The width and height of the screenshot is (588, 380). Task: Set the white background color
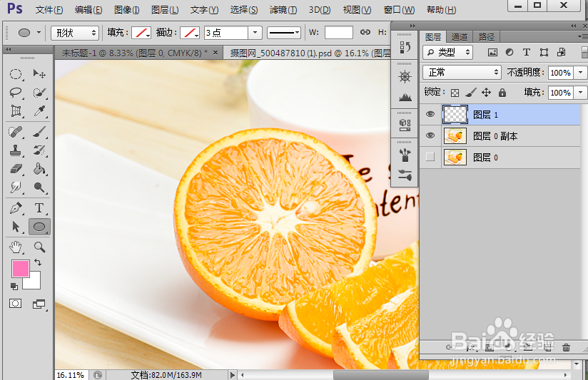tap(34, 283)
